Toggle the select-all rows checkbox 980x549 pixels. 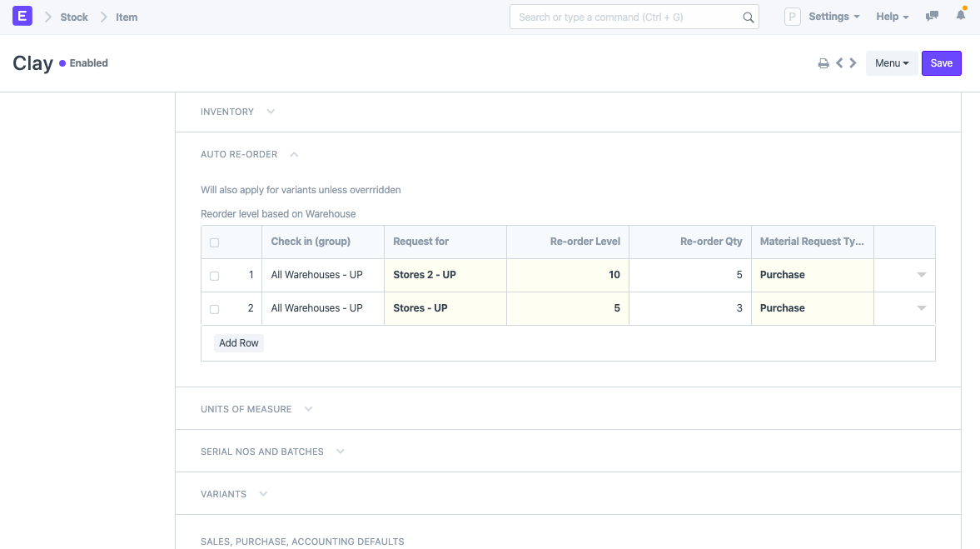[214, 242]
